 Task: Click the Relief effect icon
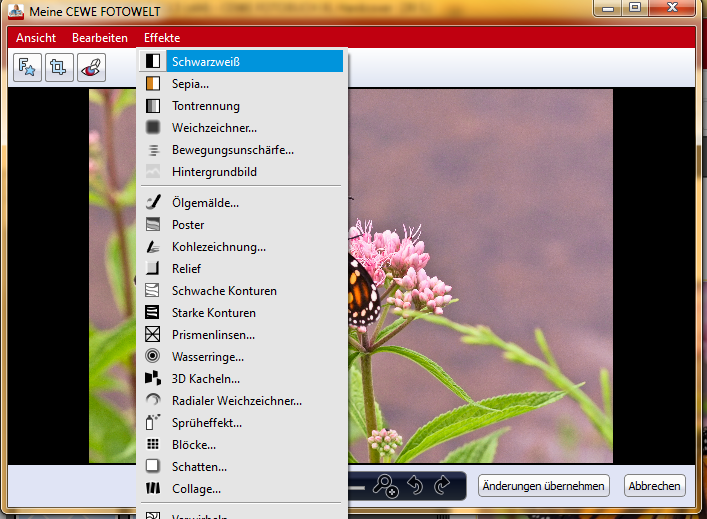pos(152,268)
